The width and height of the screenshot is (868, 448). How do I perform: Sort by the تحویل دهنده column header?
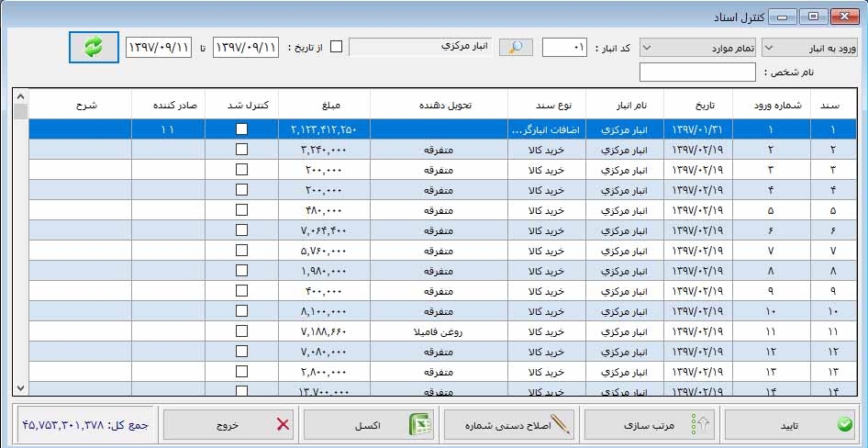coord(439,104)
